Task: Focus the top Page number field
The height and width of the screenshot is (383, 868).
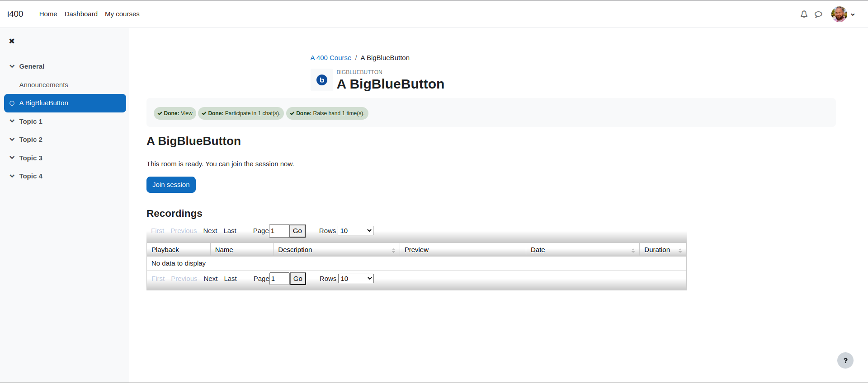Action: (279, 231)
